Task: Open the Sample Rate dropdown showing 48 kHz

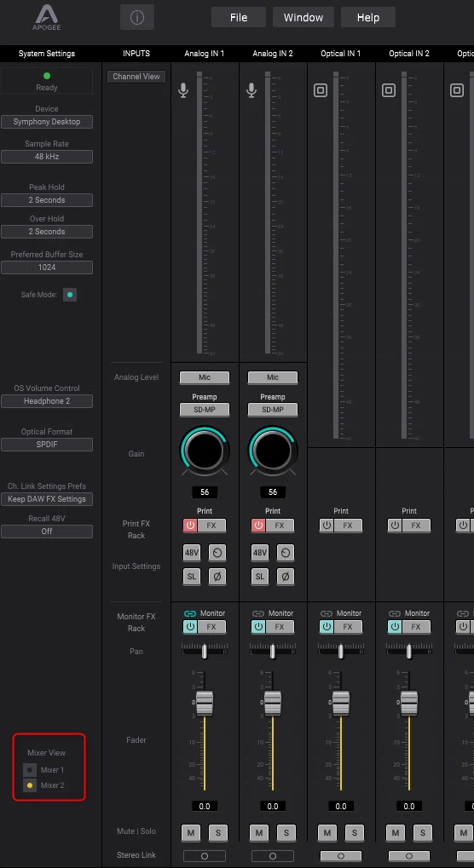Action: (47, 157)
